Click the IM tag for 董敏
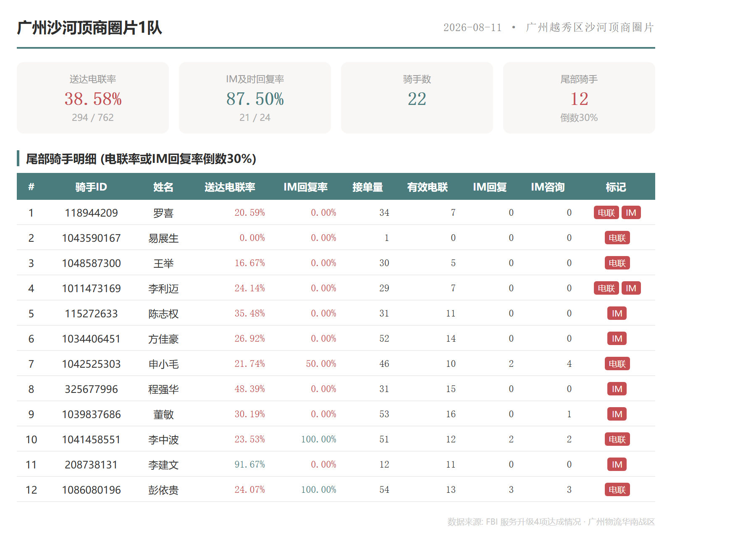 point(617,414)
